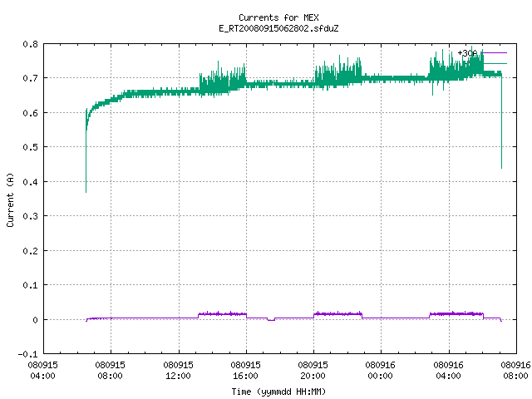This screenshot has height=399, width=532.
Task: Click the y-axis label '-0.1'
Action: tap(27, 354)
